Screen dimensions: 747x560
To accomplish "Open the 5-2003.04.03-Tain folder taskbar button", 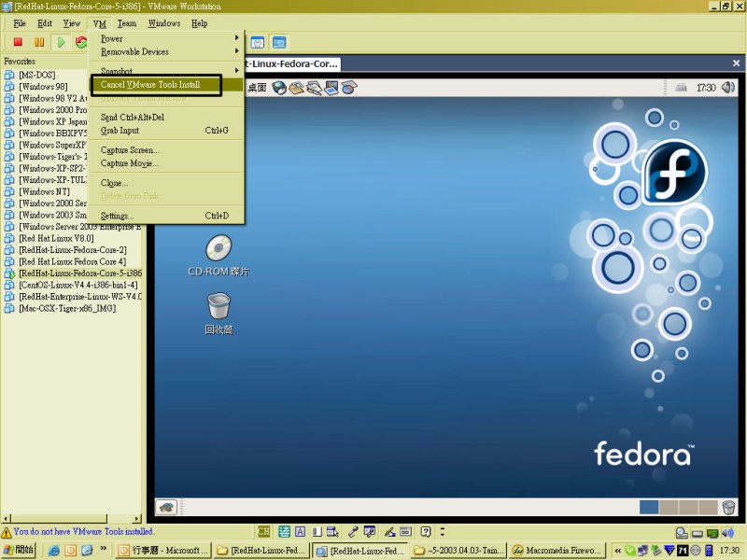I will [458, 551].
